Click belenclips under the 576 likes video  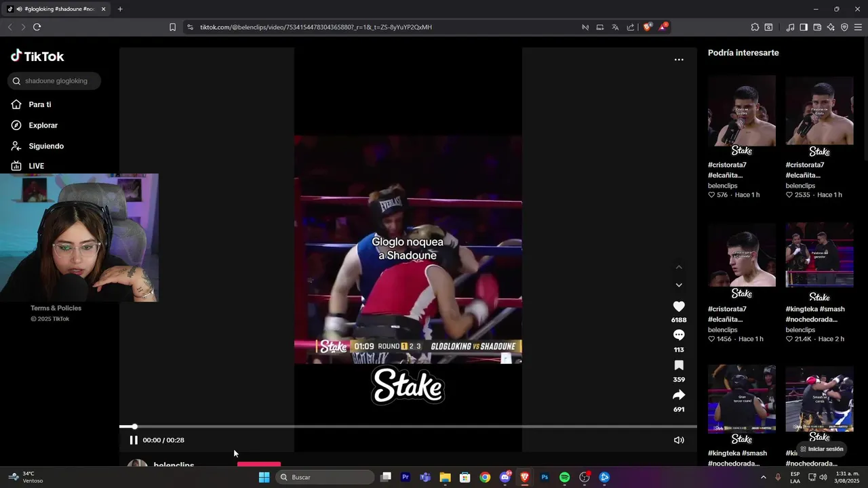[x=722, y=186]
